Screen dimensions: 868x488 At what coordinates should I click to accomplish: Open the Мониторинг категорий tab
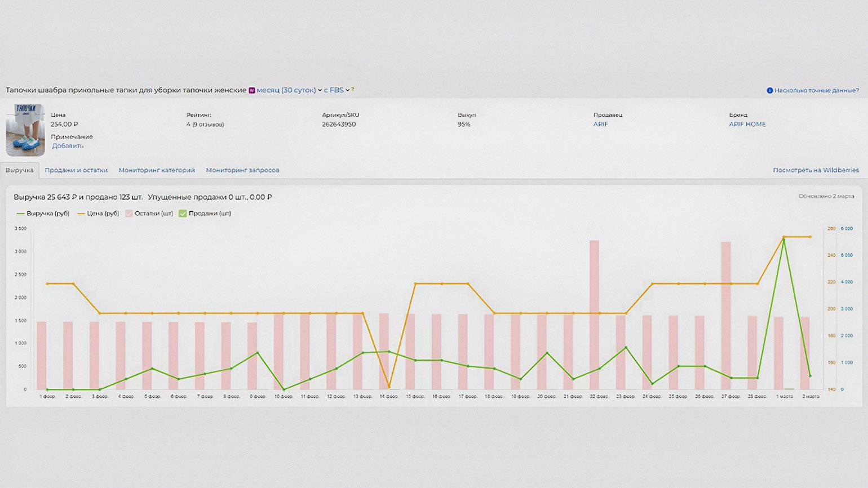click(x=157, y=170)
